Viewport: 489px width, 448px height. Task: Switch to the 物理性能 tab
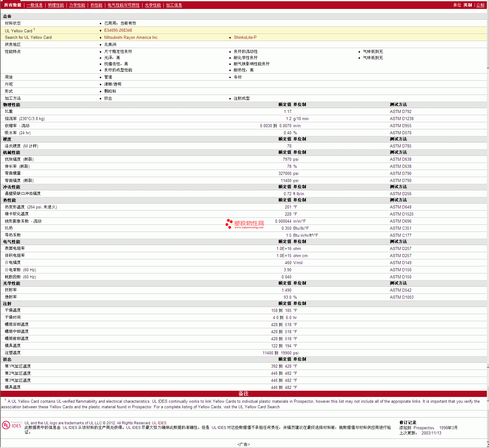(56, 5)
